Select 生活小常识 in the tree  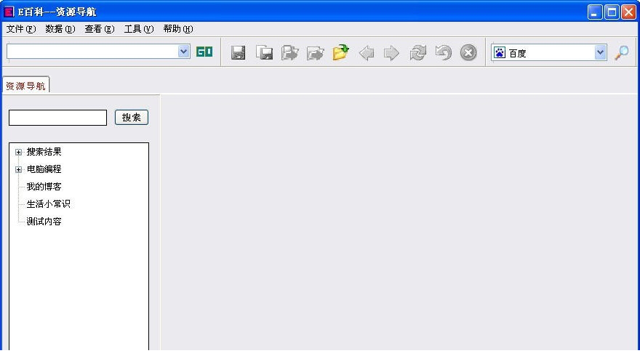[48, 204]
